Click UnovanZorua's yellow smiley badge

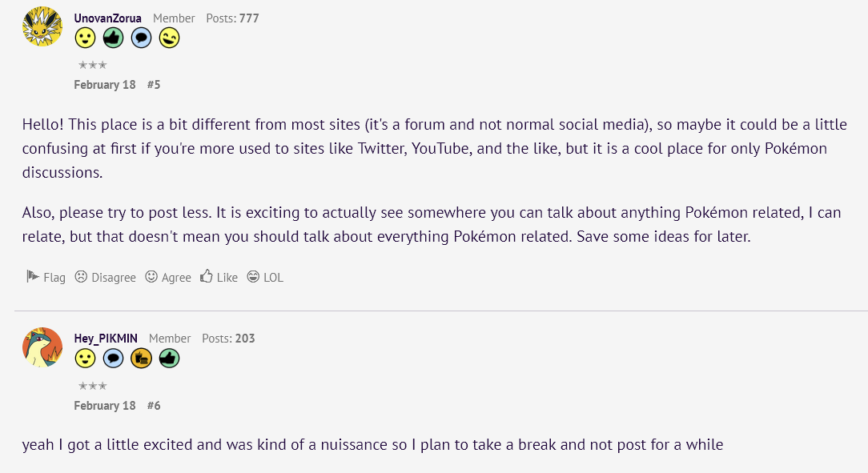(x=85, y=38)
